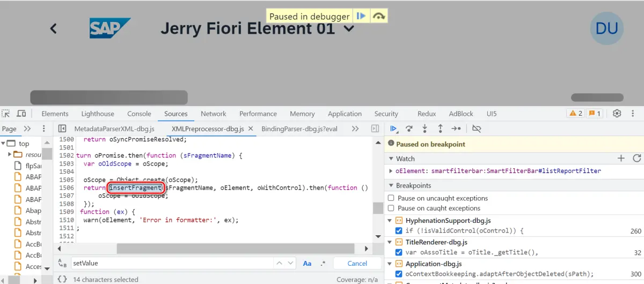
Task: Step over from the Paused in debugger overlay
Action: coord(379,16)
